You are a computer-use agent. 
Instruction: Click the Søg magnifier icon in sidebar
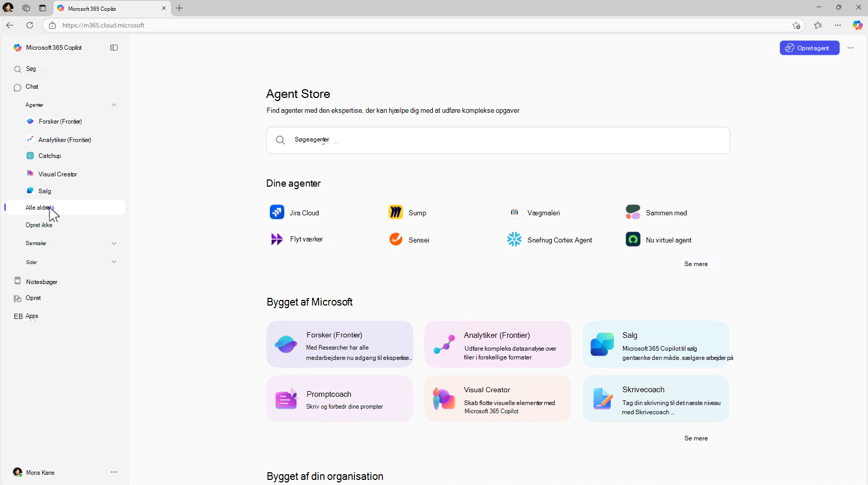click(x=17, y=69)
